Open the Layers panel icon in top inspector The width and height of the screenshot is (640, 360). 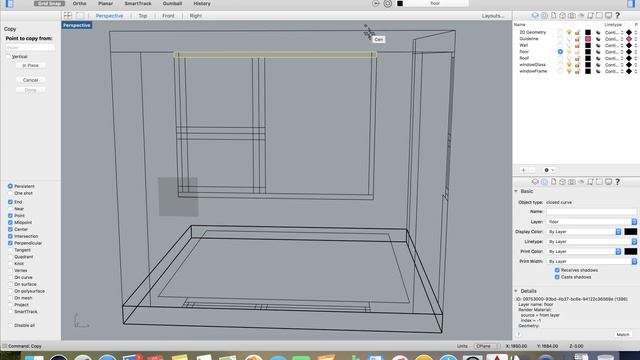535,16
